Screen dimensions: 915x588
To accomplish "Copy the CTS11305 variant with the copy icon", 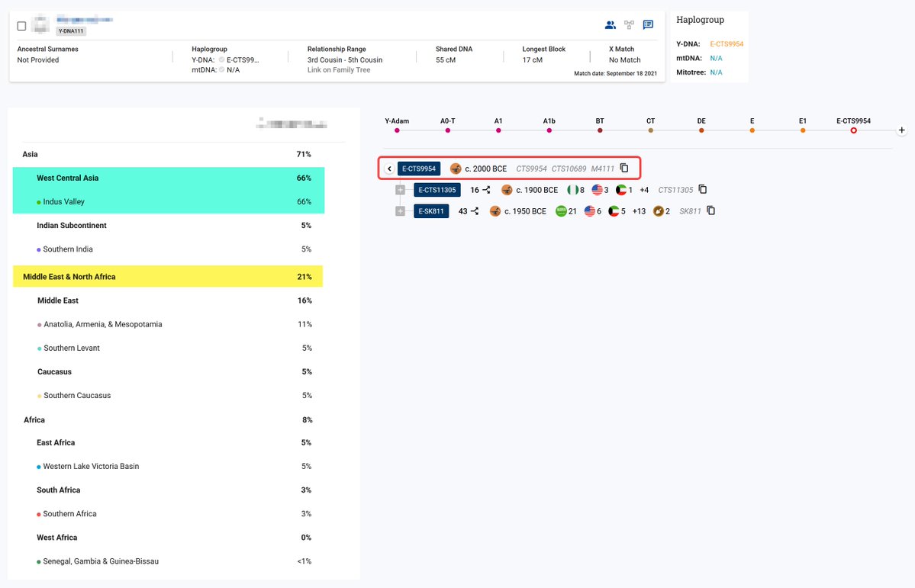I will pyautogui.click(x=703, y=189).
